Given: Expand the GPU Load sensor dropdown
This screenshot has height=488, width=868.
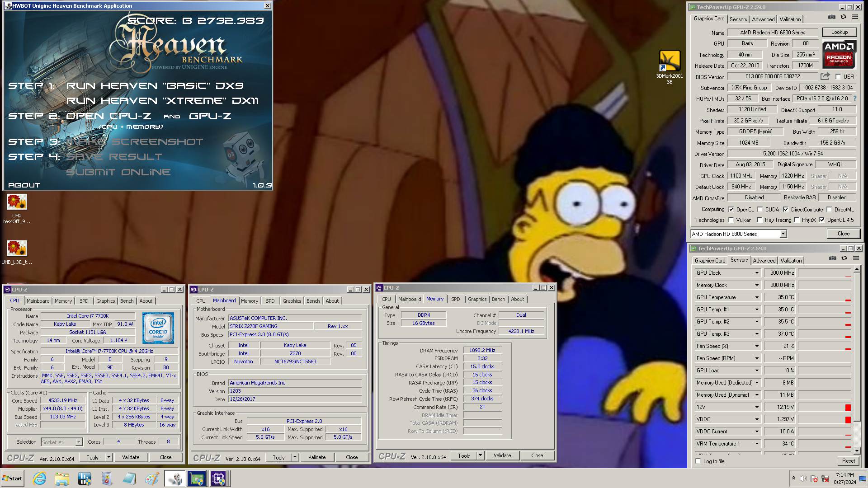Looking at the screenshot, I should click(x=757, y=371).
